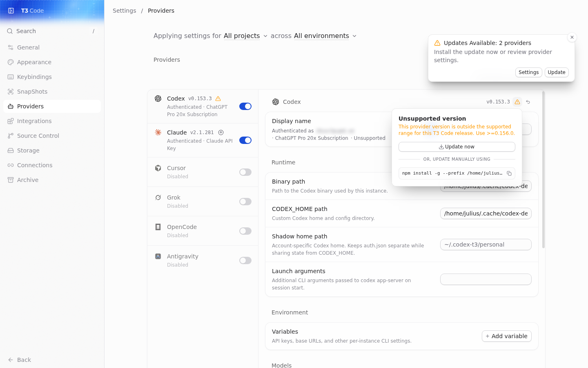Click the npm install command text
The image size is (588, 368).
[452, 173]
